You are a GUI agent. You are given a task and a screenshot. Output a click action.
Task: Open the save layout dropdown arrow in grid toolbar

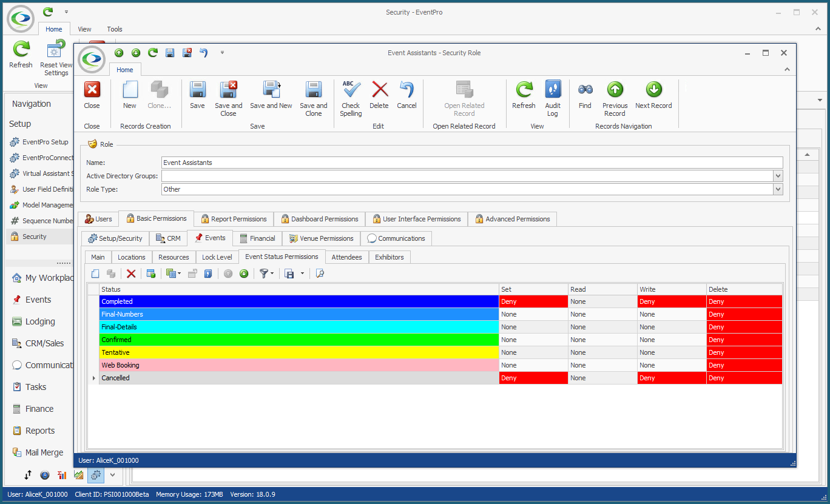click(x=302, y=274)
